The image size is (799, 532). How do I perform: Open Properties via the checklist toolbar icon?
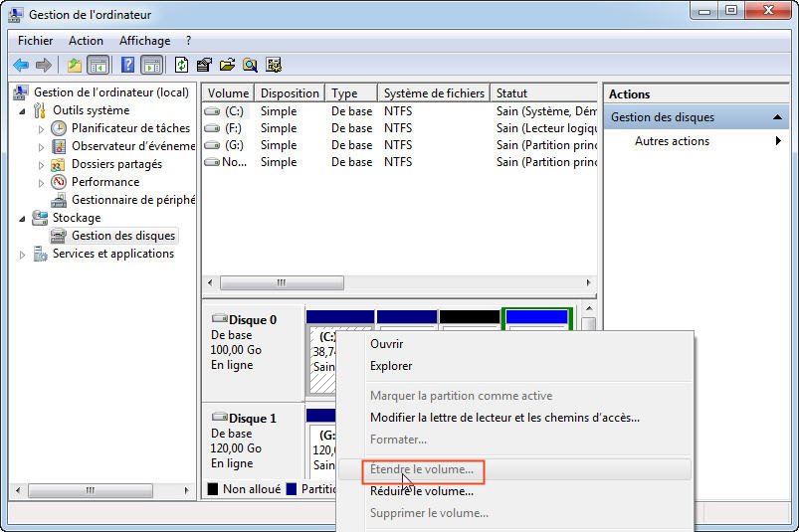click(204, 66)
